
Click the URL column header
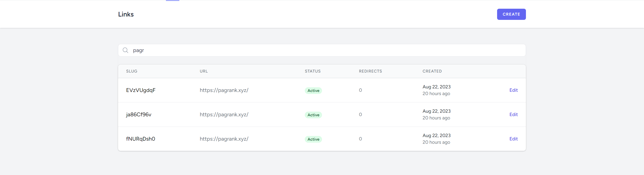pos(203,71)
